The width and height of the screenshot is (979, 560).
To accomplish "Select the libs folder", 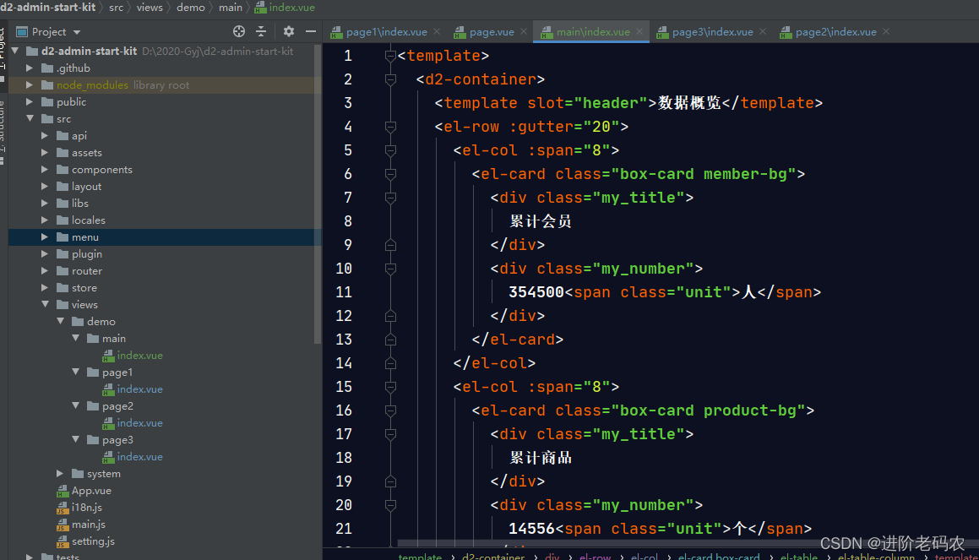I will tap(80, 203).
